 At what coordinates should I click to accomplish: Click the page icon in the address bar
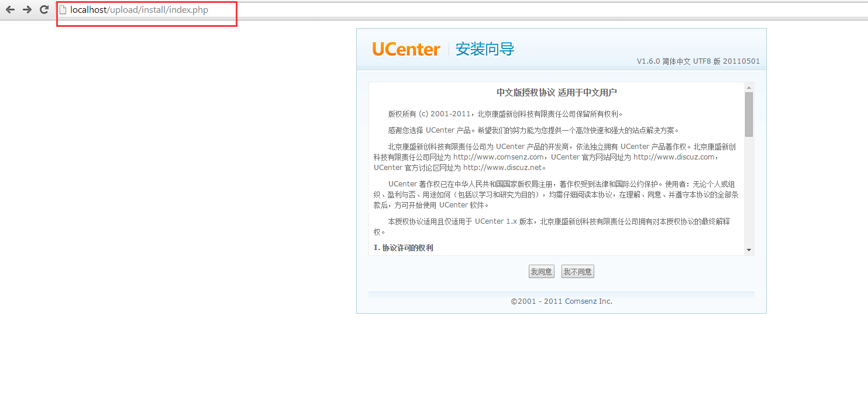tap(63, 9)
